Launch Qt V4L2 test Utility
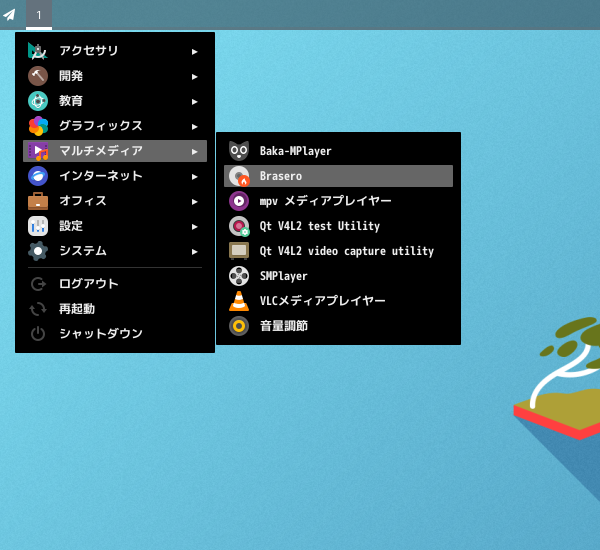The width and height of the screenshot is (600, 550). tap(338, 226)
